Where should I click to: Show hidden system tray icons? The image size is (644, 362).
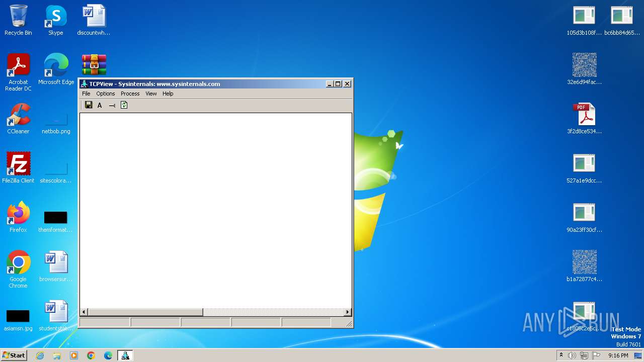point(561,355)
